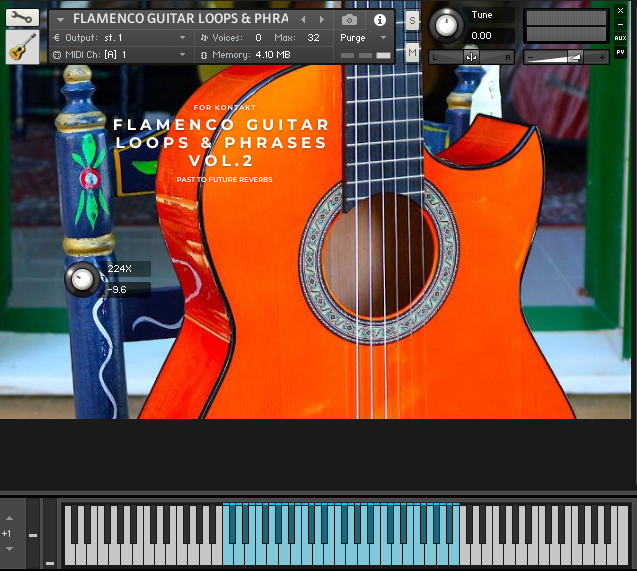637x571 pixels.
Task: Show instrument info with the i icon
Action: pos(380,19)
